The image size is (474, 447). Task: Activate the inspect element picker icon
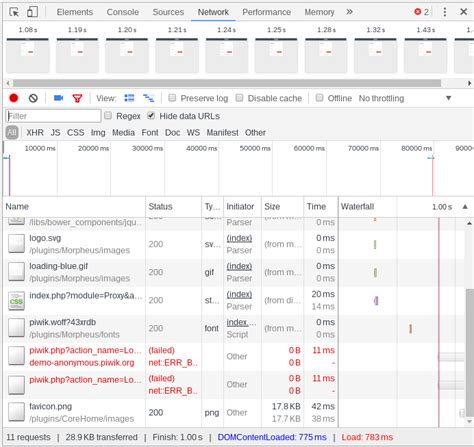tap(14, 12)
